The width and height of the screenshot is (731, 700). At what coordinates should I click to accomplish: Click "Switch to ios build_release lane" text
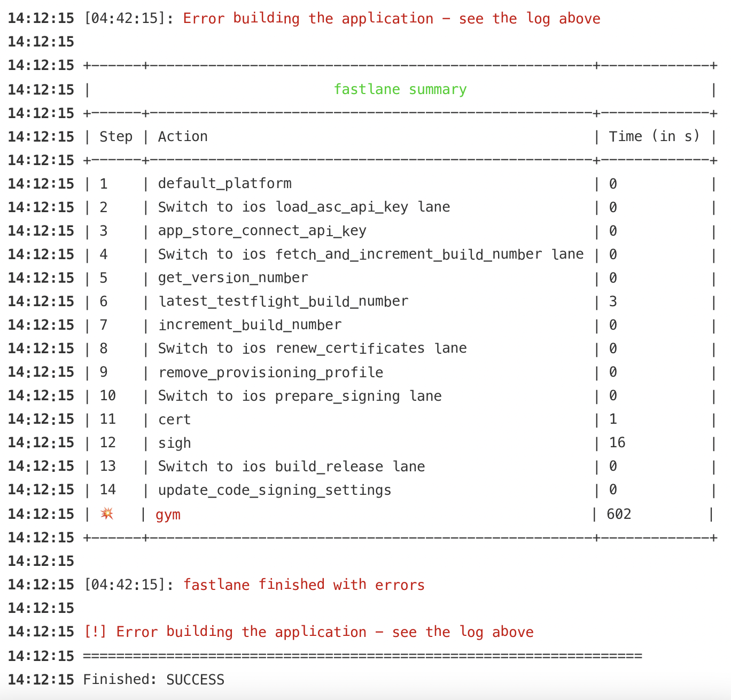coord(291,466)
